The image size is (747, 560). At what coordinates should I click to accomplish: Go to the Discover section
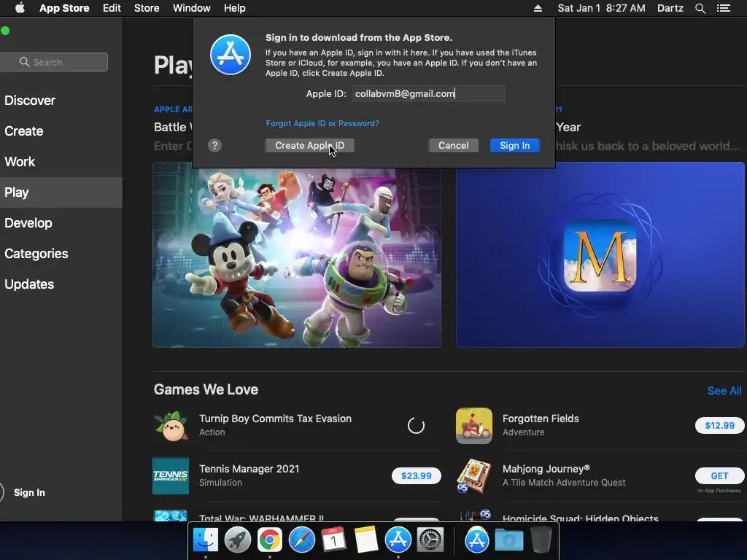click(x=30, y=101)
